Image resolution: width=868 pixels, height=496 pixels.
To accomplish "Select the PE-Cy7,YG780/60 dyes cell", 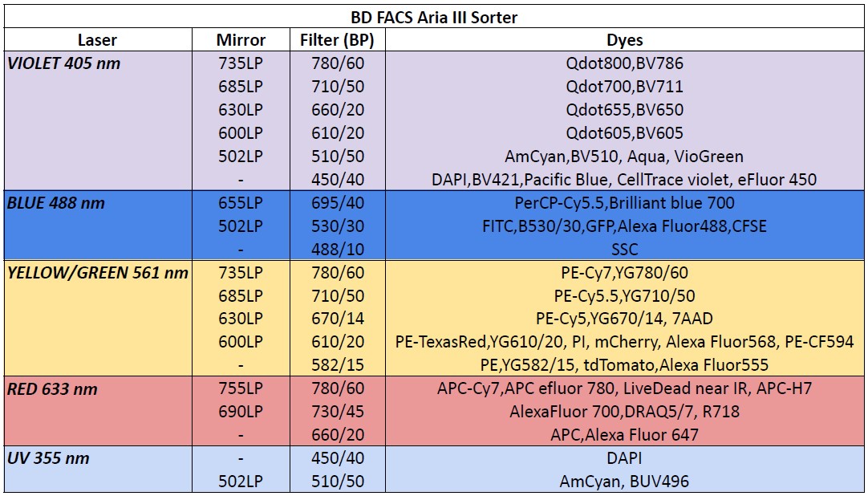I will pyautogui.click(x=625, y=272).
